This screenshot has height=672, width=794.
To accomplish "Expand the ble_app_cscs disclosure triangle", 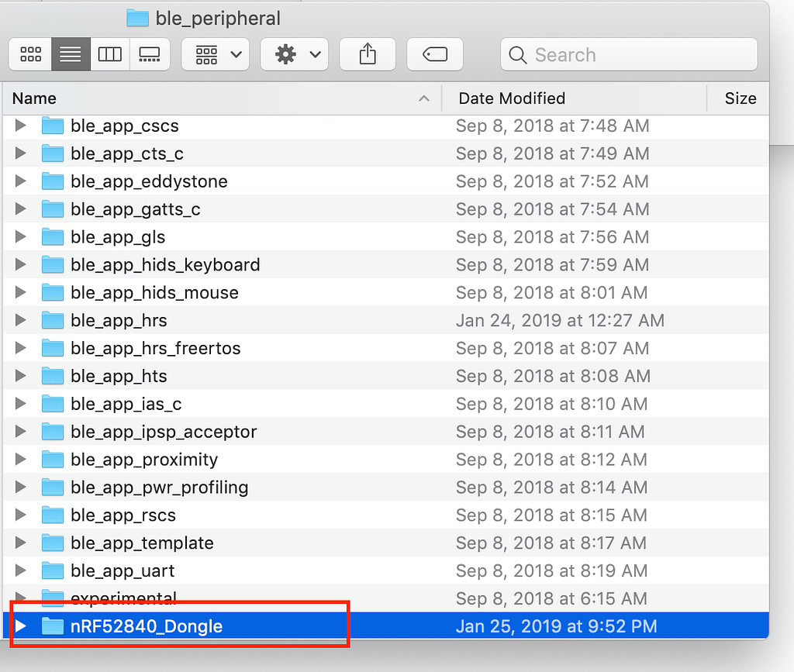I will tap(21, 126).
